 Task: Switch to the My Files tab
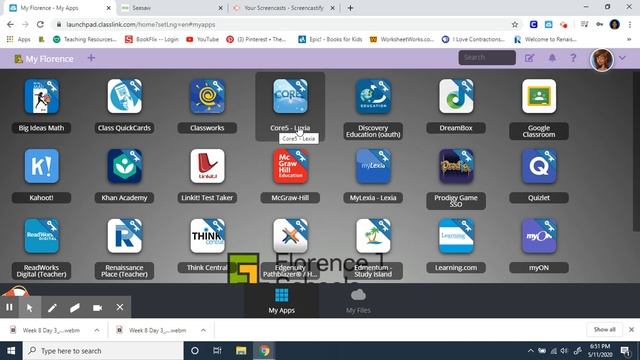358,301
